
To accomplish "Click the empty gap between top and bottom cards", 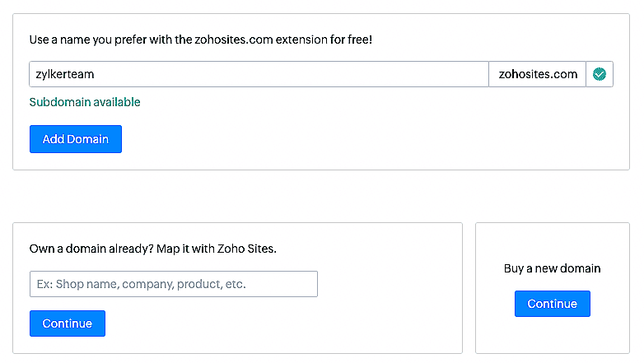I will [x=321, y=196].
